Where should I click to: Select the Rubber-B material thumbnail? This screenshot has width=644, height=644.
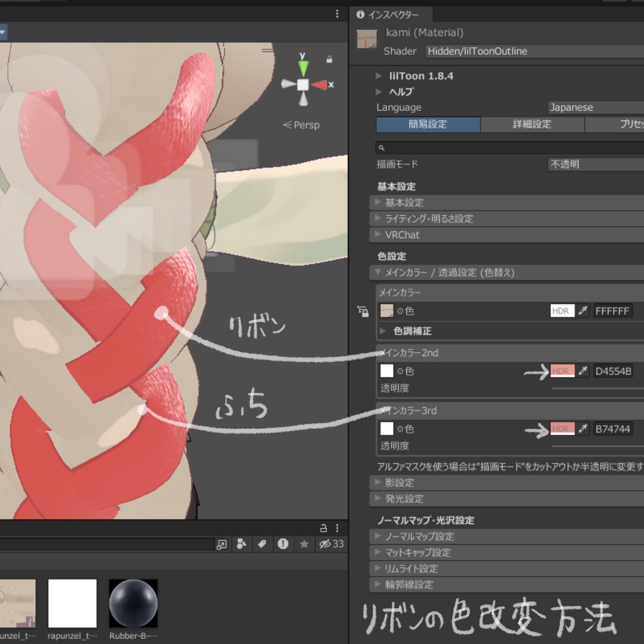tap(133, 603)
